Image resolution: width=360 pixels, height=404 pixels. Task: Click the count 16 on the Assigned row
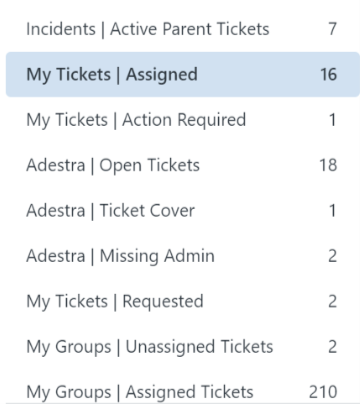tap(329, 74)
